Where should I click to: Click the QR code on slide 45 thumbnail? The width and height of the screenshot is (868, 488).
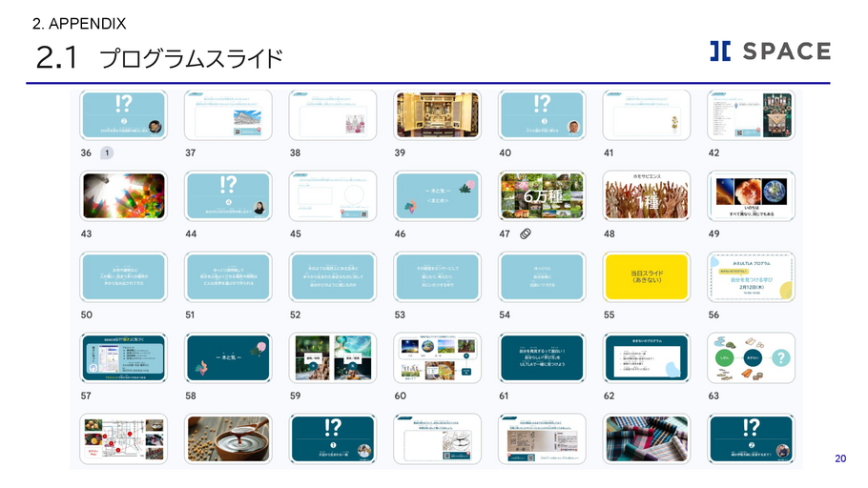point(363,214)
